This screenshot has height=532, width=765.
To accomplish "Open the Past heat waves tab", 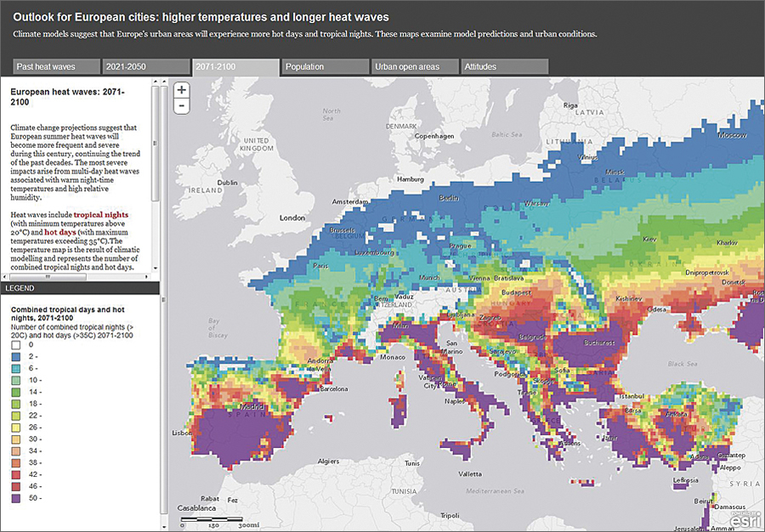I will (x=56, y=66).
